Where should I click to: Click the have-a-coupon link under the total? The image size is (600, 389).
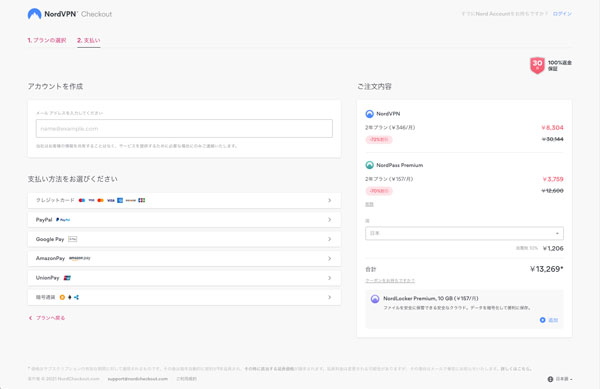coord(390,281)
